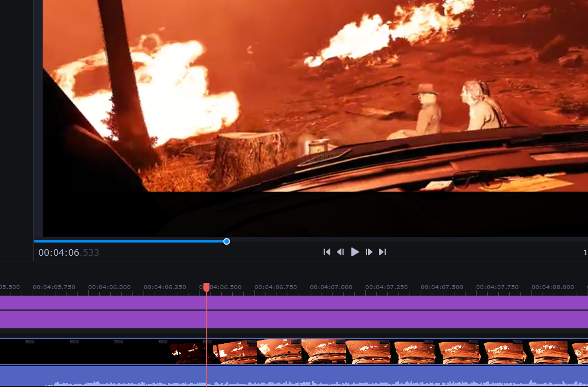Click the 00:04:06.000 mark on the ruler
The height and width of the screenshot is (387, 588).
coord(110,287)
